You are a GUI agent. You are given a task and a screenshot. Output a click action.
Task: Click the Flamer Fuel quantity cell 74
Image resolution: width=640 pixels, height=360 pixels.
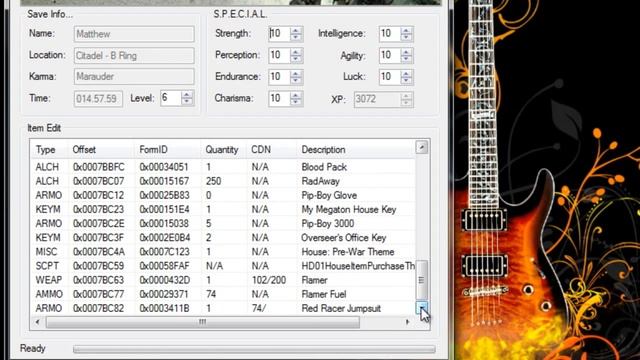(x=211, y=294)
